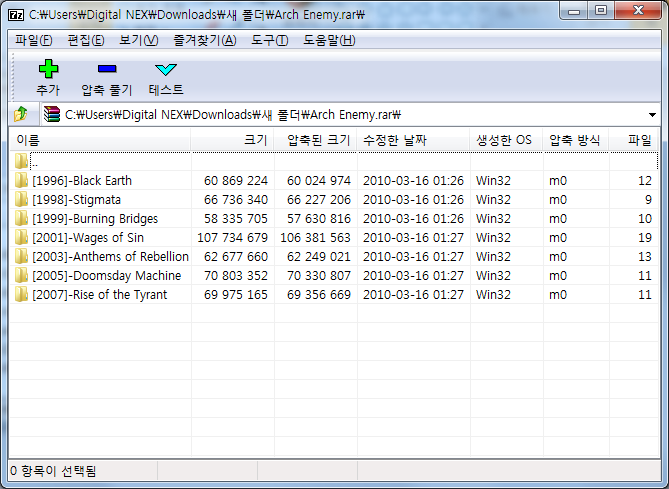Select the [2007]-Rise of the Tyrant folder name
The image size is (669, 489).
click(x=99, y=294)
